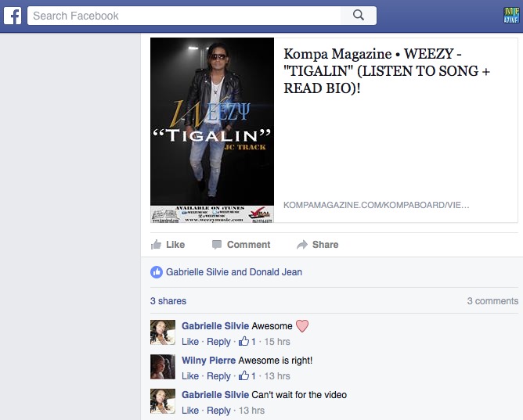The height and width of the screenshot is (420, 523).
Task: Follow the KOMPAMAGAZINE.COM link URL
Action: (x=377, y=205)
